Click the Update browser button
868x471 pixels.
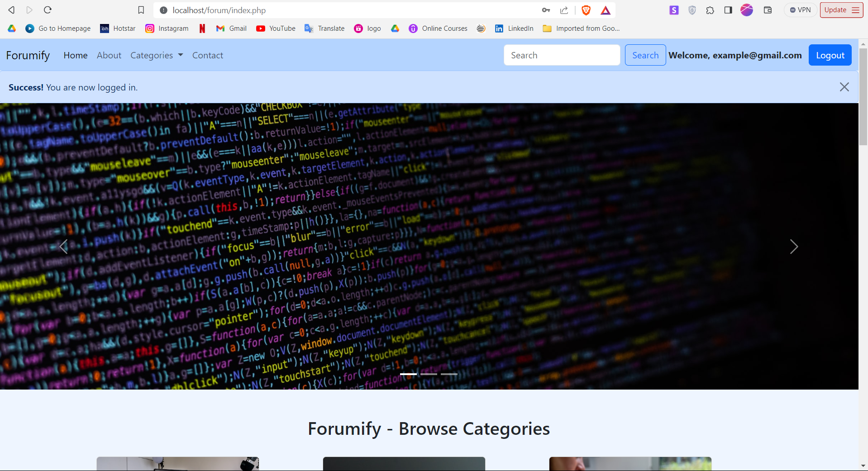pos(841,10)
